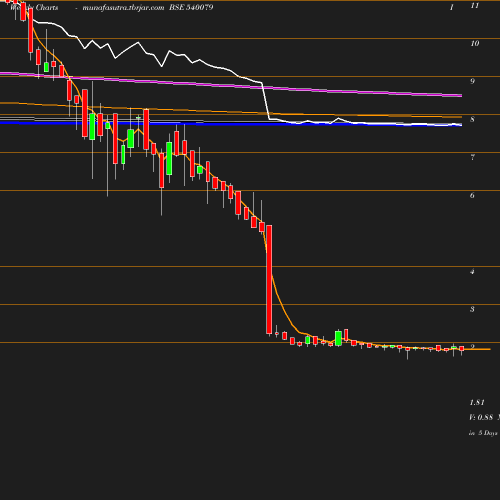Click price axis label 9
The image size is (500, 500).
[x=472, y=81]
